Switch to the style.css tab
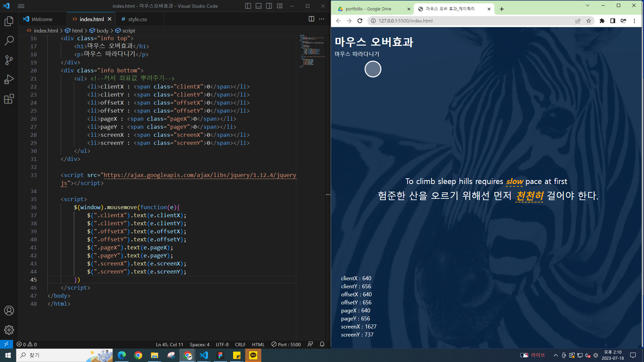 pos(137,19)
